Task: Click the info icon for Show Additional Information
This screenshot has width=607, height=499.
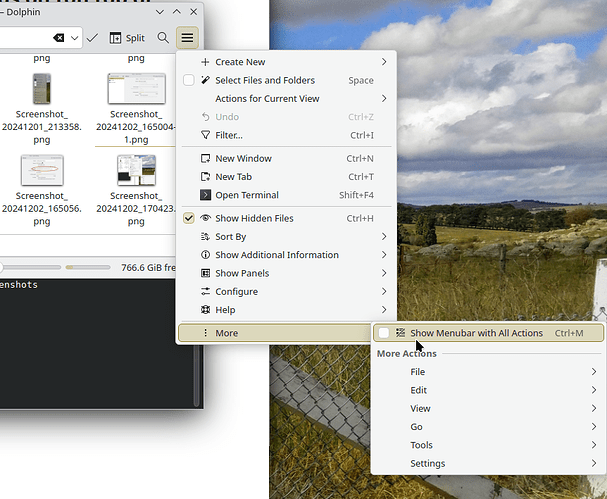Action: pos(205,255)
